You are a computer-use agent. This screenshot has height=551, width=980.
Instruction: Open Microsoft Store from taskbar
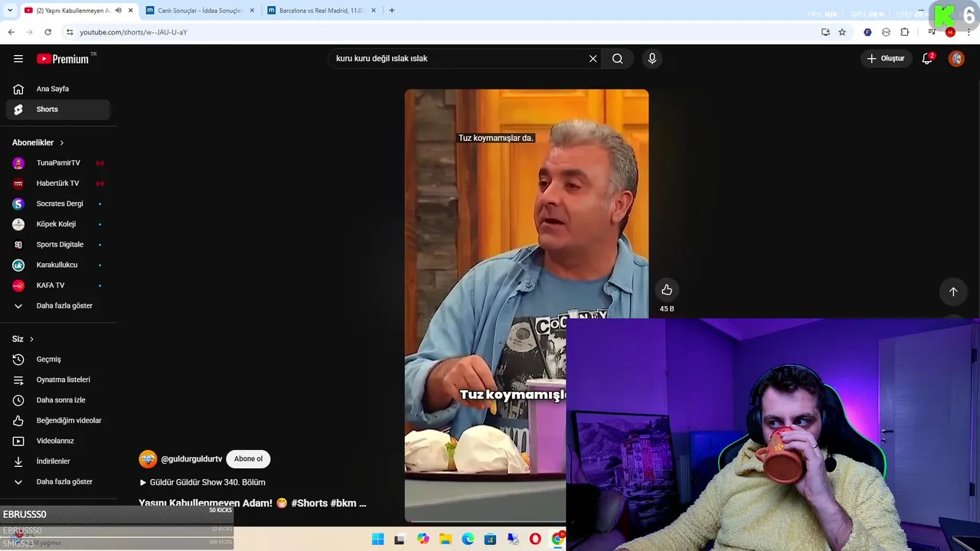coord(490,540)
